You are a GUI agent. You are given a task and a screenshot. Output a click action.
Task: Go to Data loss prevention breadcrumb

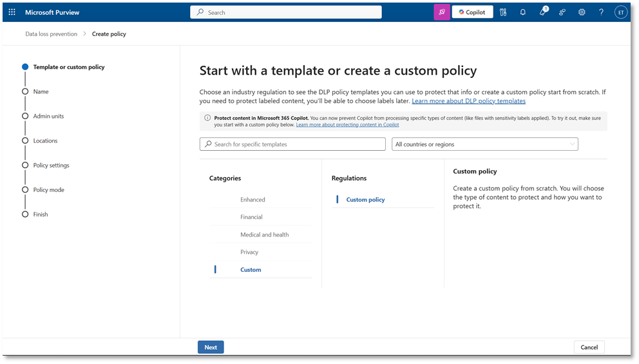click(51, 34)
